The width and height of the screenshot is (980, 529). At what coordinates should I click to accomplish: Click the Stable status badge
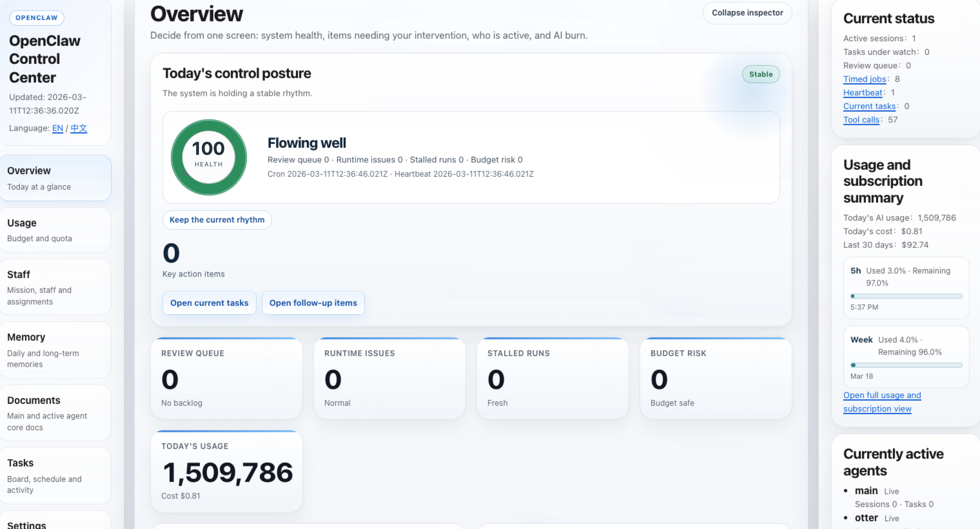(x=761, y=74)
